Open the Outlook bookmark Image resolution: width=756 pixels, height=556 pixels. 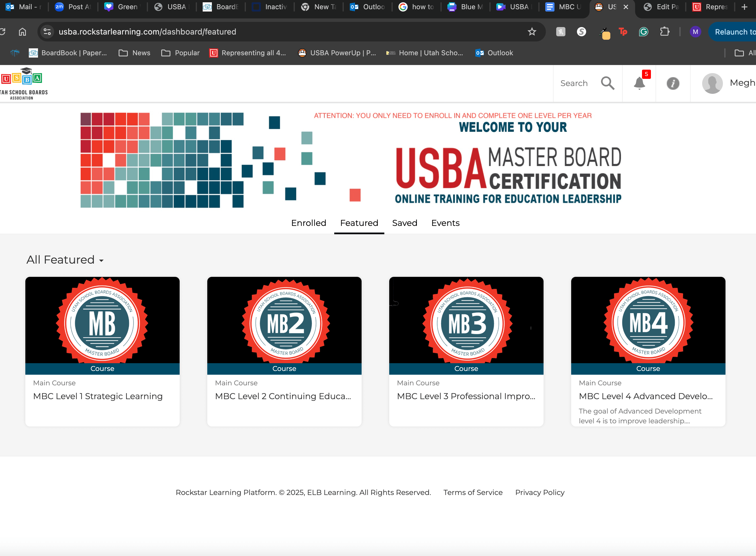(494, 53)
